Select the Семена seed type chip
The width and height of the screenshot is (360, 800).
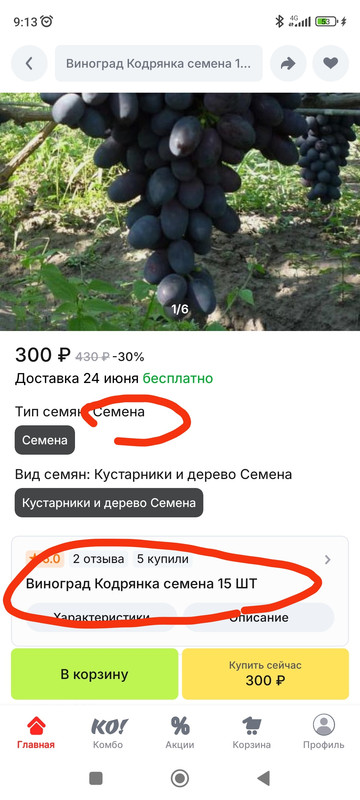pyautogui.click(x=45, y=440)
